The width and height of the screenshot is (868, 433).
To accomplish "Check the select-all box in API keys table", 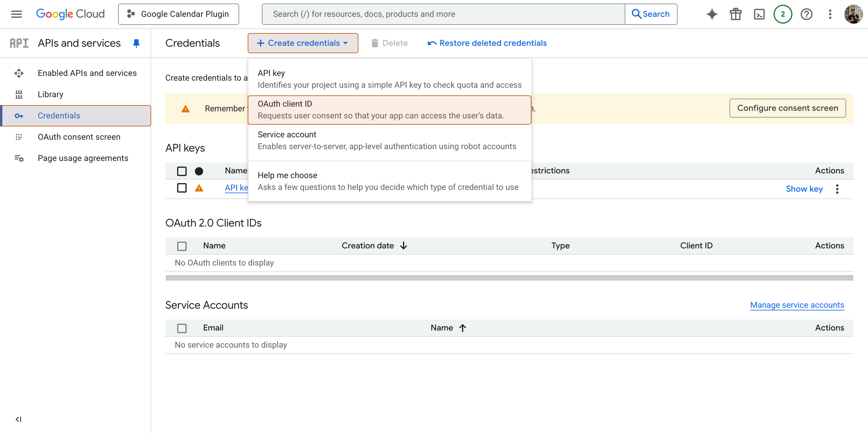I will pyautogui.click(x=182, y=171).
